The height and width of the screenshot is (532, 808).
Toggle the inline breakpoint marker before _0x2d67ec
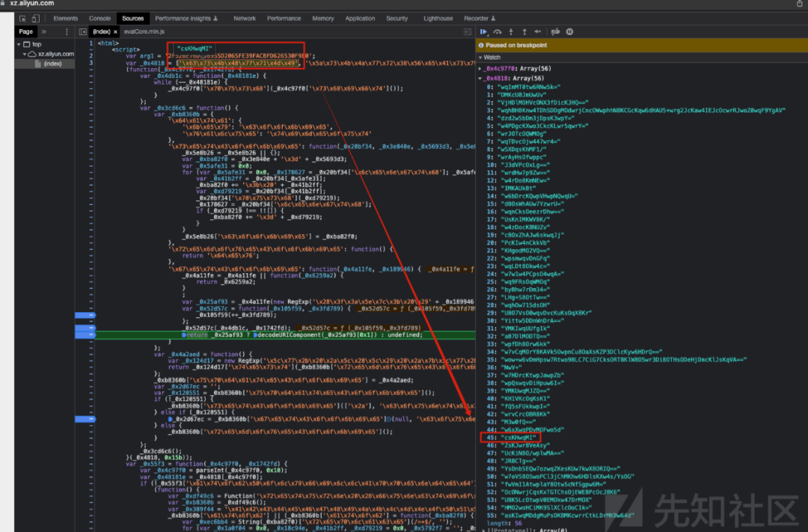(x=170, y=419)
